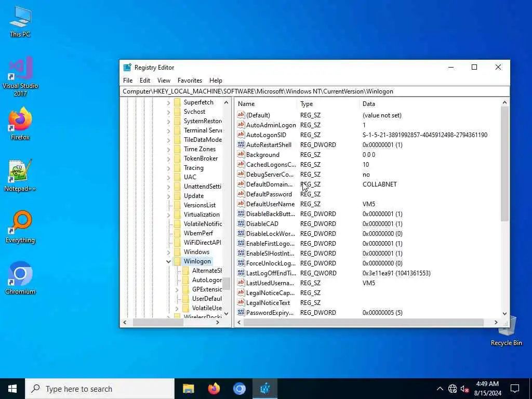
Task: Select the Winlogon folder icon in tree
Action: pyautogui.click(x=178, y=261)
